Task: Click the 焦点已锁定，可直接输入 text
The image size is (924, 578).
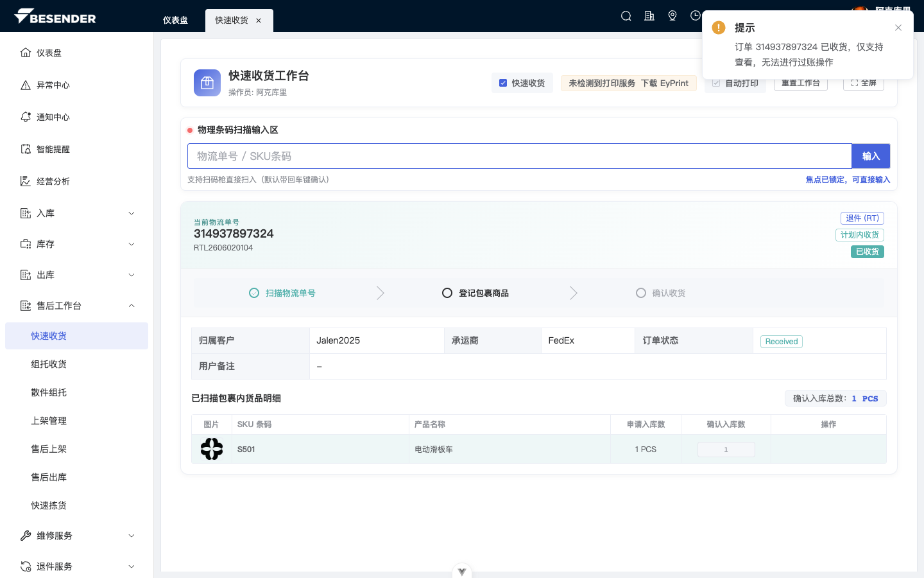Action: click(848, 180)
